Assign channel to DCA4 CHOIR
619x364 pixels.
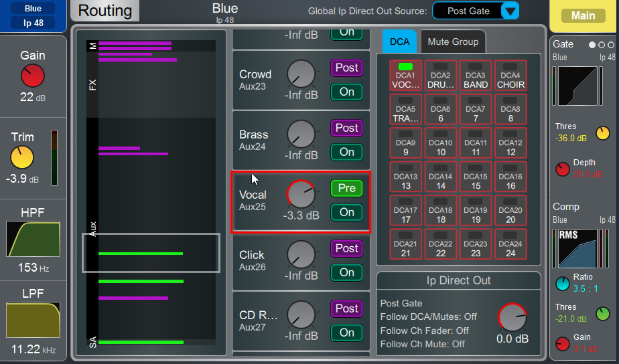click(511, 76)
